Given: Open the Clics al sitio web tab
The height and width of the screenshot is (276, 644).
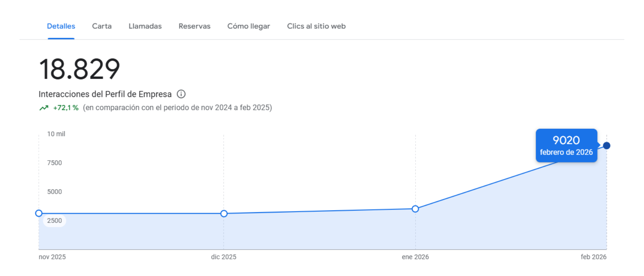Looking at the screenshot, I should 316,26.
